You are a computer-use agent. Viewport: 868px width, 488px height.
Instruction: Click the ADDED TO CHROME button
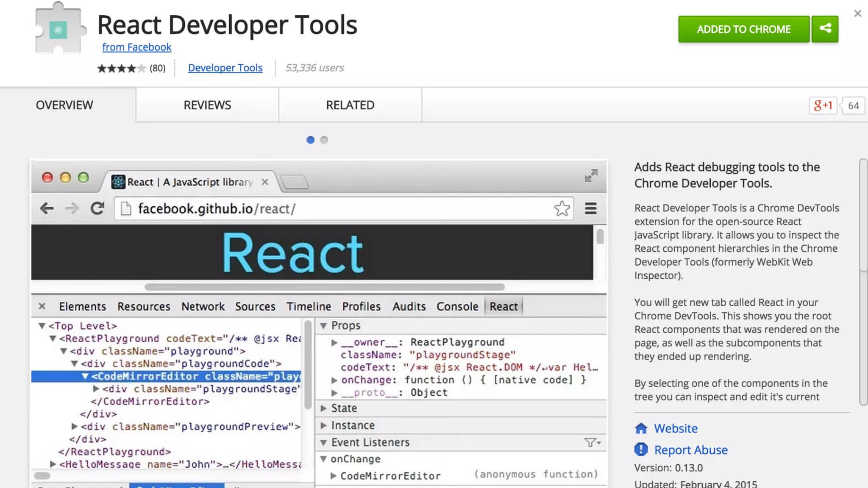pos(743,29)
